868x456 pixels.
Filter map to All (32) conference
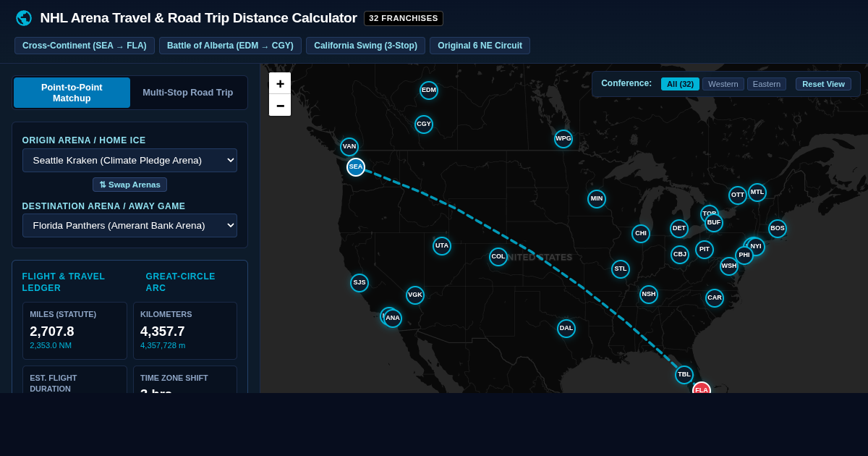point(680,84)
